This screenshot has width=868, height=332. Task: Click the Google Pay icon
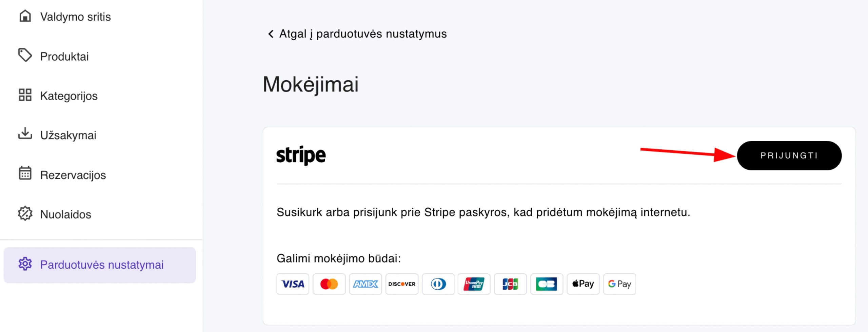click(619, 284)
